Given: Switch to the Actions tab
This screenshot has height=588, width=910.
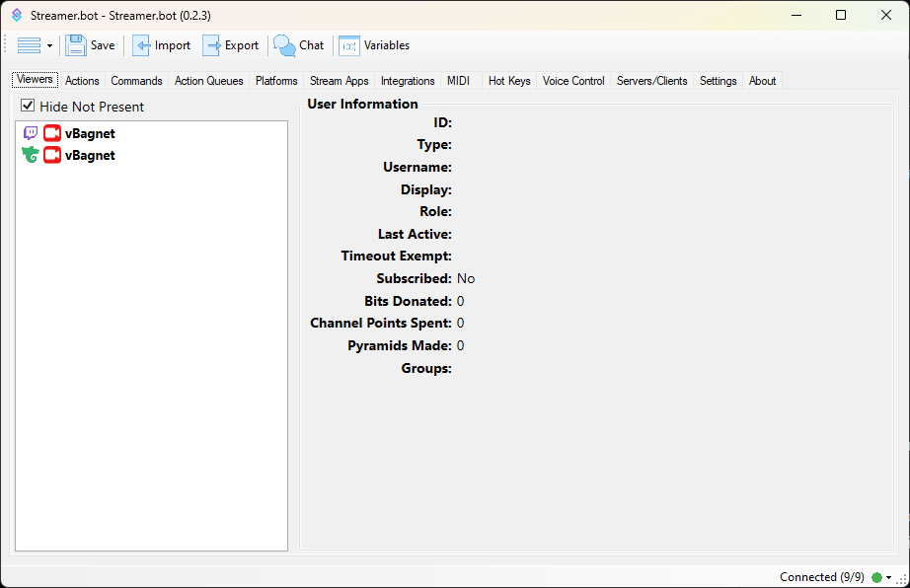Looking at the screenshot, I should point(82,81).
